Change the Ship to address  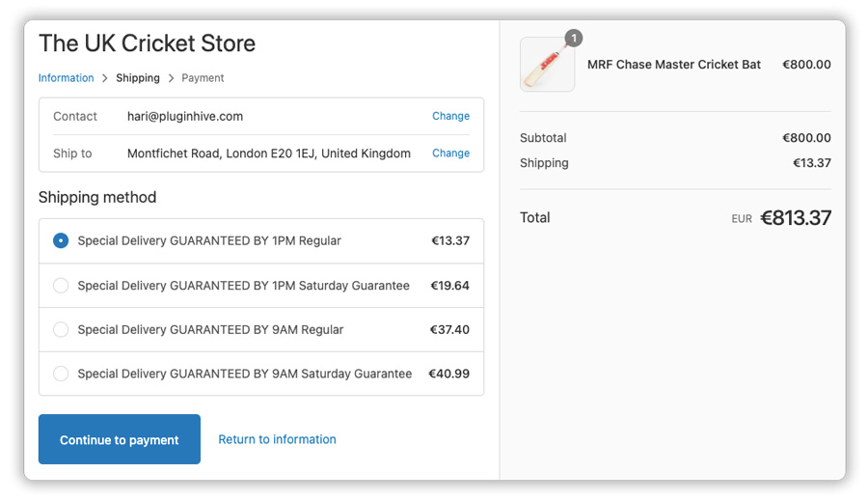(450, 153)
